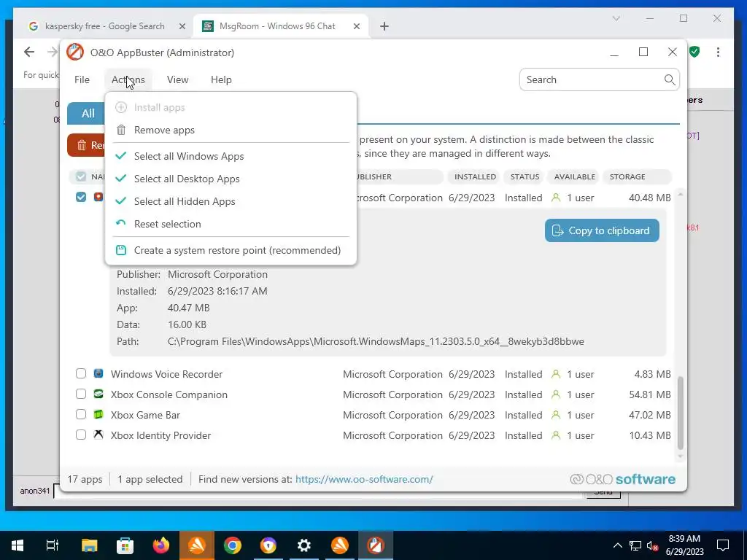Open the File menu
The image size is (747, 560).
tap(82, 79)
